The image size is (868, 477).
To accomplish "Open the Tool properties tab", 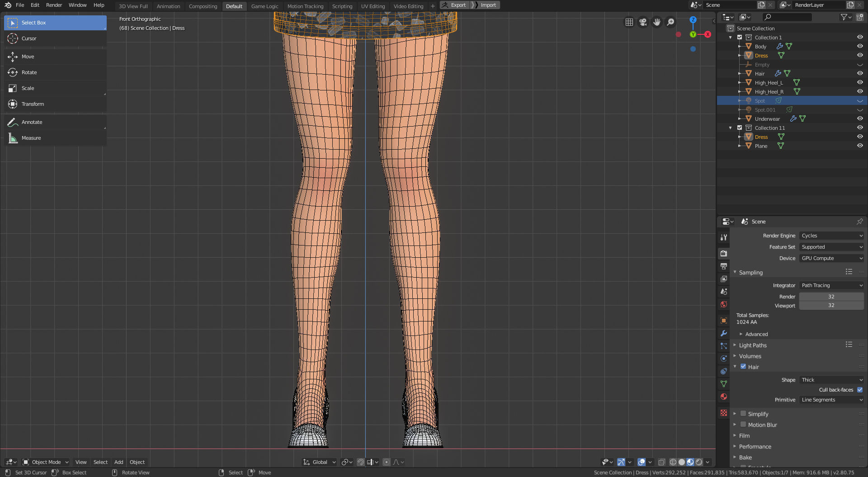I will pos(724,237).
